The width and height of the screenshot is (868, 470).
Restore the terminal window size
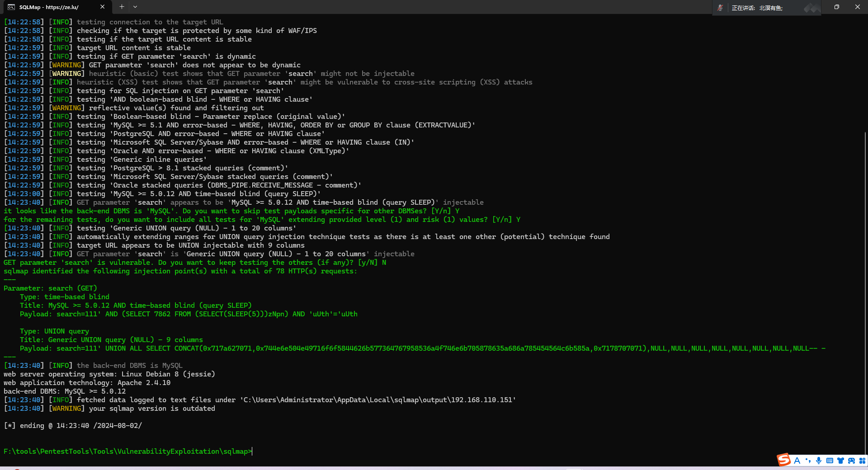pos(836,7)
